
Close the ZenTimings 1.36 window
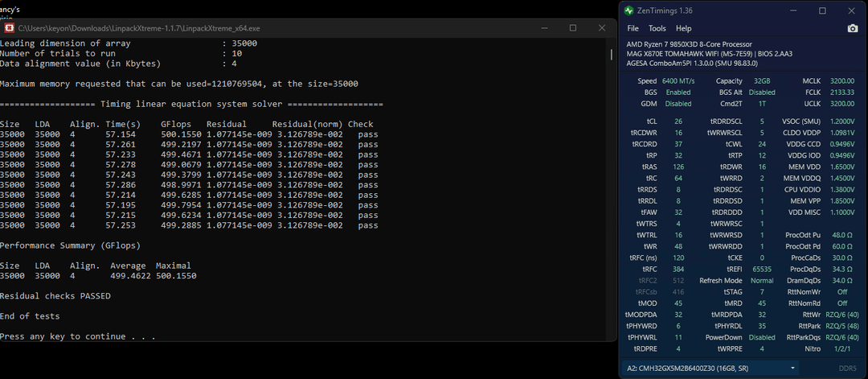pos(851,10)
